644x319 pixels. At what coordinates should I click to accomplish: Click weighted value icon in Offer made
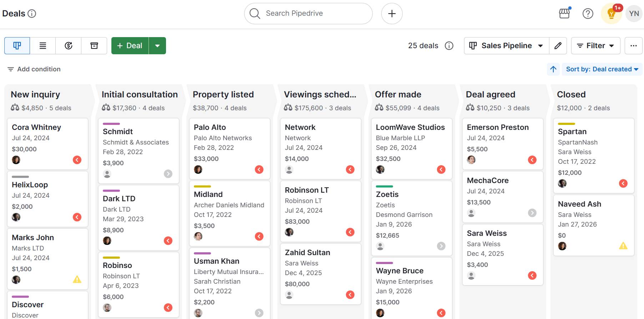(379, 108)
